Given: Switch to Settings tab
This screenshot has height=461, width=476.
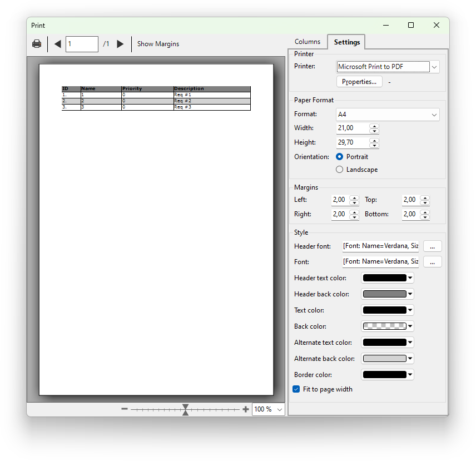Looking at the screenshot, I should tap(346, 42).
